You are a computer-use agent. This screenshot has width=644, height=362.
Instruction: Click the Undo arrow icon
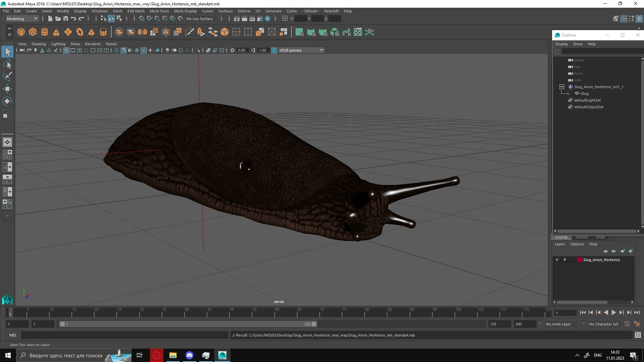pos(73,19)
